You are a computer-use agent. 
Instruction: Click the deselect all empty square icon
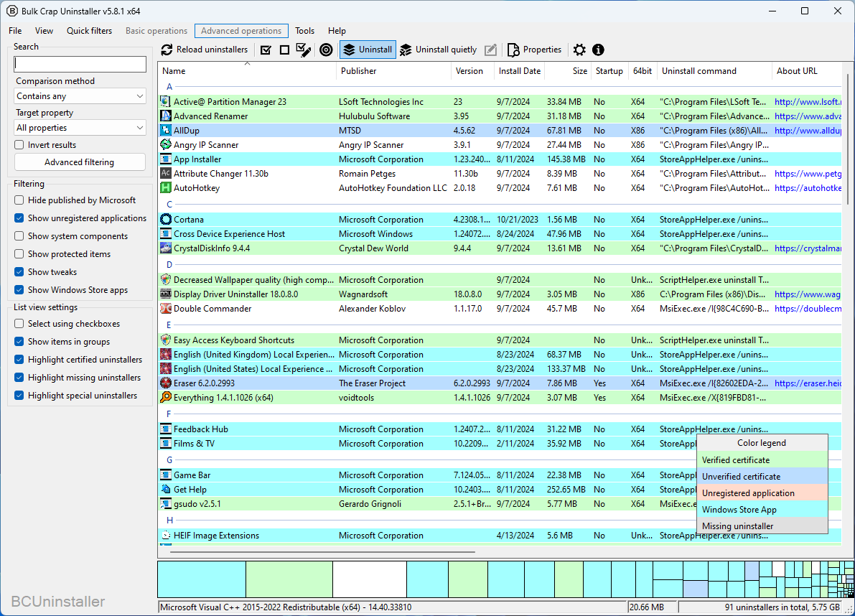tap(284, 50)
